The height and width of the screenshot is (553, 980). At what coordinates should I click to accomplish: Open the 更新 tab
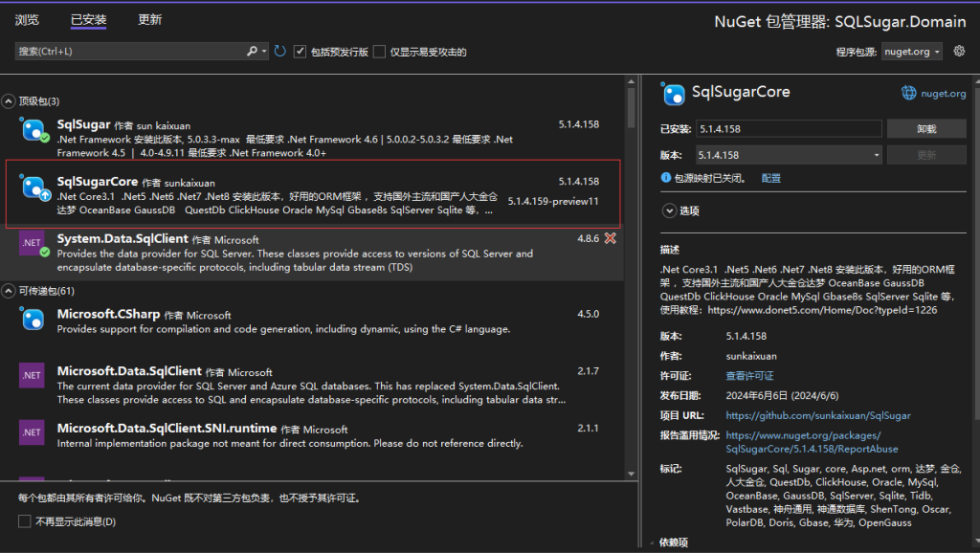[148, 19]
